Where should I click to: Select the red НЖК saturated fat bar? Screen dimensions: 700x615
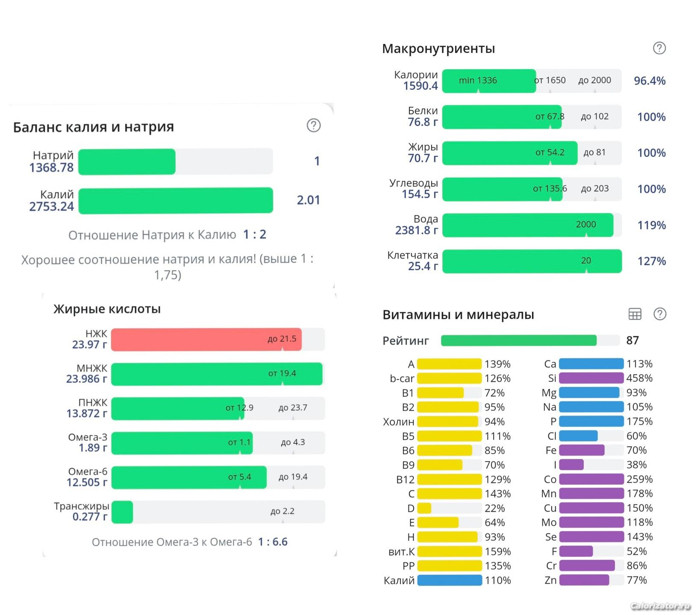click(206, 340)
